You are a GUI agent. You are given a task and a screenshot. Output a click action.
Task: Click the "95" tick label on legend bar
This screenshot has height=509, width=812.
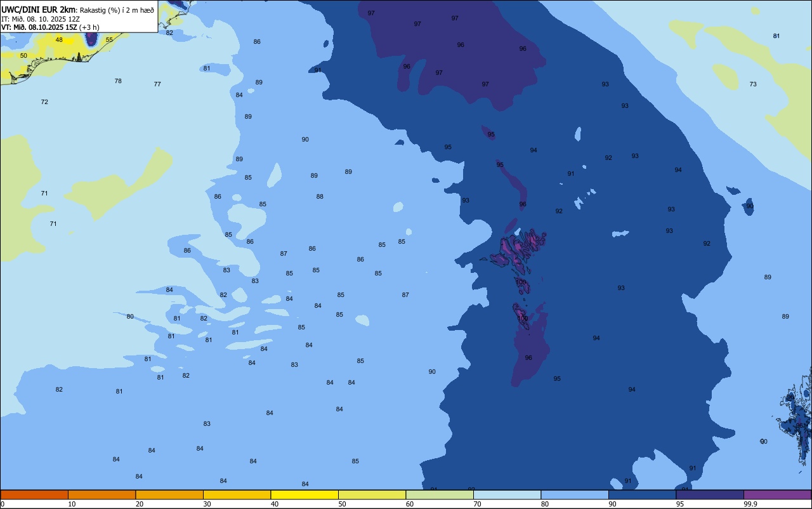680,504
